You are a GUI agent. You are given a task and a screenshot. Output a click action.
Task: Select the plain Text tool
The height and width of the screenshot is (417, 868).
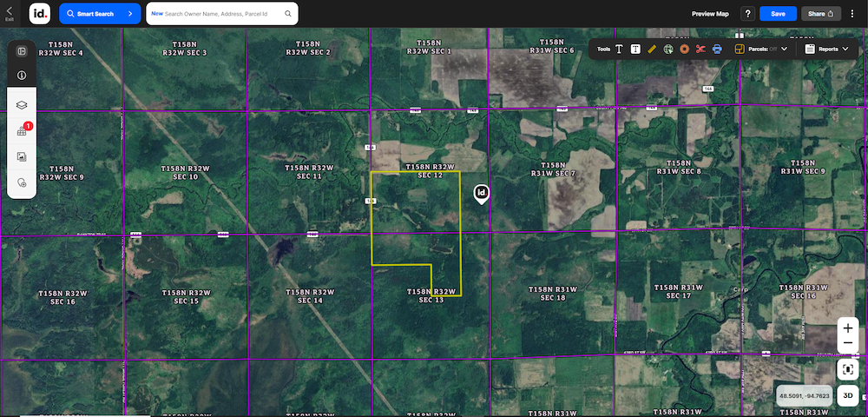click(619, 50)
